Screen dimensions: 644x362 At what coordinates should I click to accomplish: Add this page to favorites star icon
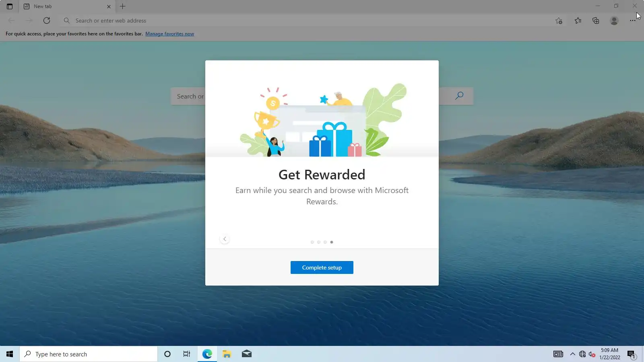[x=559, y=21]
